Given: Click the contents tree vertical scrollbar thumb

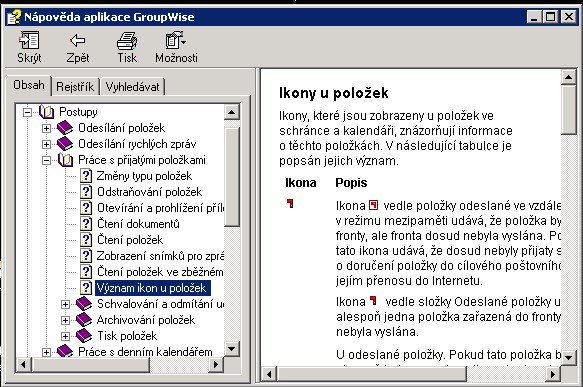Looking at the screenshot, I should point(232,177).
